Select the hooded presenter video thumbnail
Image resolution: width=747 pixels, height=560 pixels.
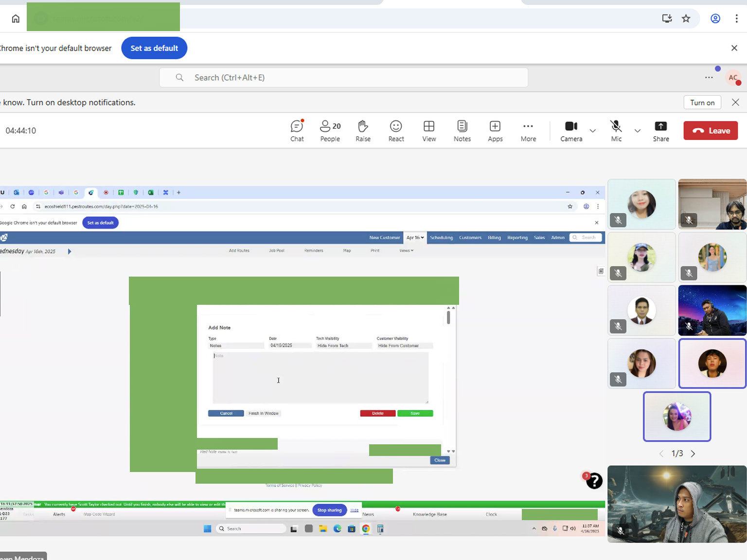click(677, 504)
